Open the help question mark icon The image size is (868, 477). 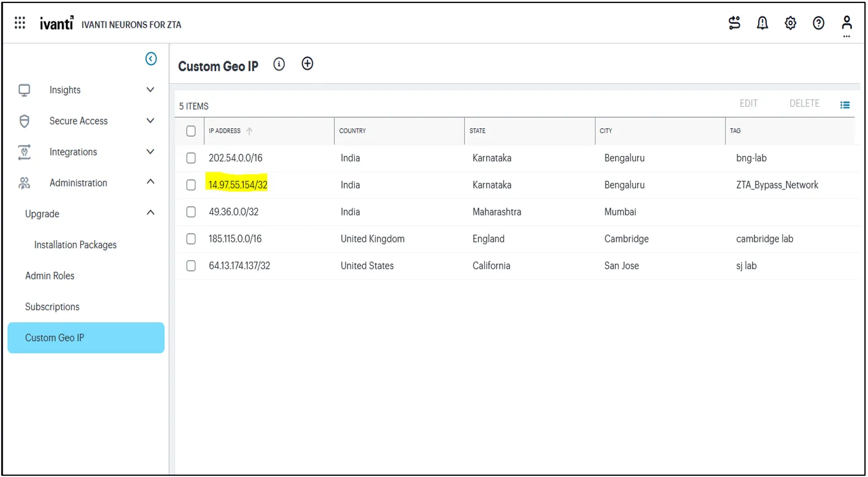[x=818, y=23]
